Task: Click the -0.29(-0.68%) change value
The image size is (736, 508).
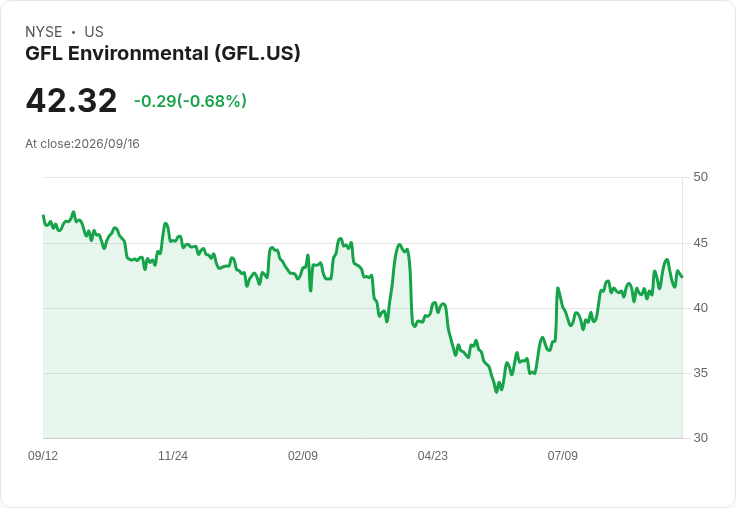Action: (190, 101)
